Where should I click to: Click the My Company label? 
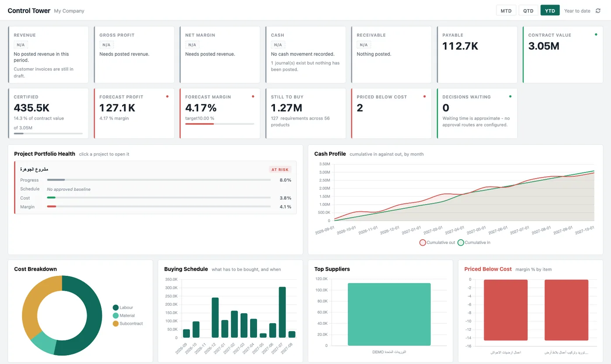(x=69, y=11)
